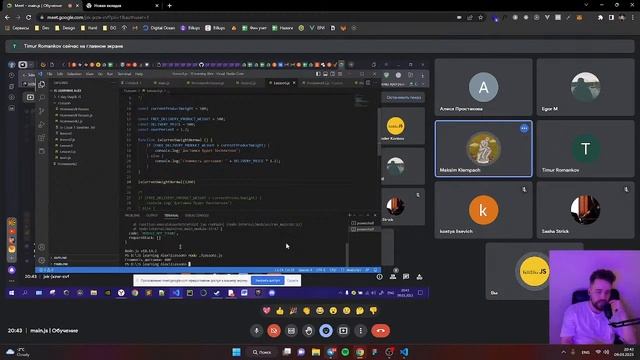The height and width of the screenshot is (360, 640).
Task: Open the Digital Ocean bookmark
Action: pyautogui.click(x=159, y=28)
